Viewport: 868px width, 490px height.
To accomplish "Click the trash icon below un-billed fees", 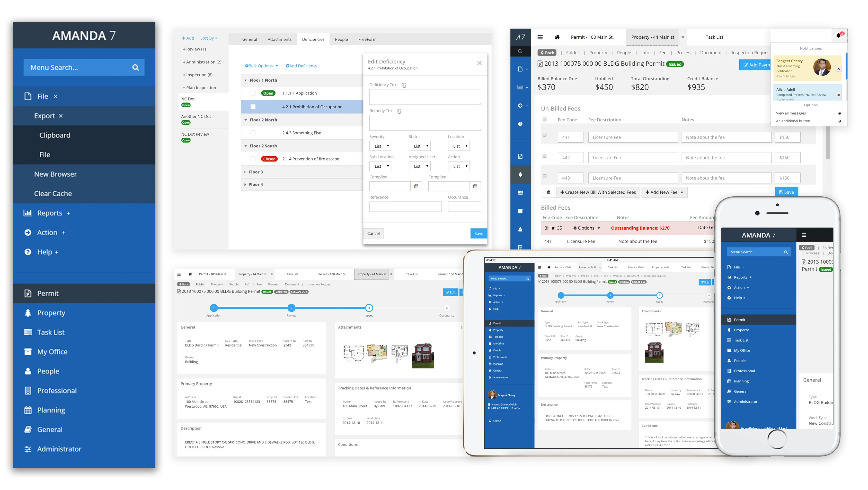I will tap(548, 192).
